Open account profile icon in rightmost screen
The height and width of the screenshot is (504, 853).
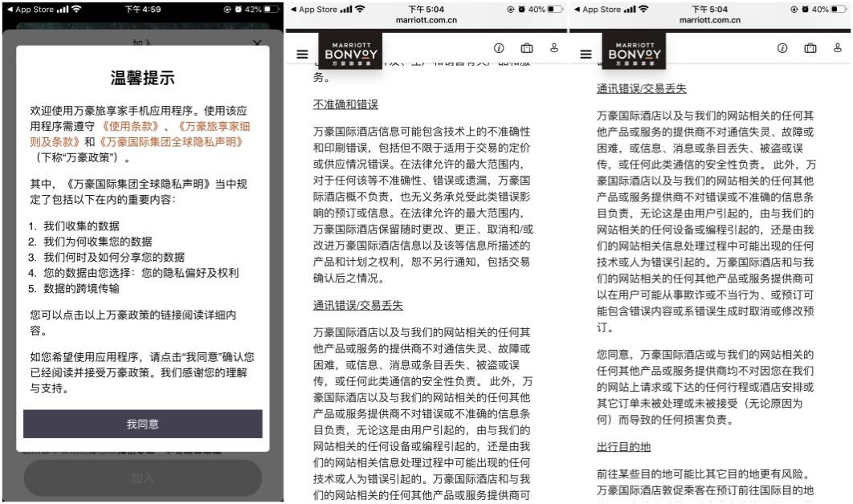838,48
